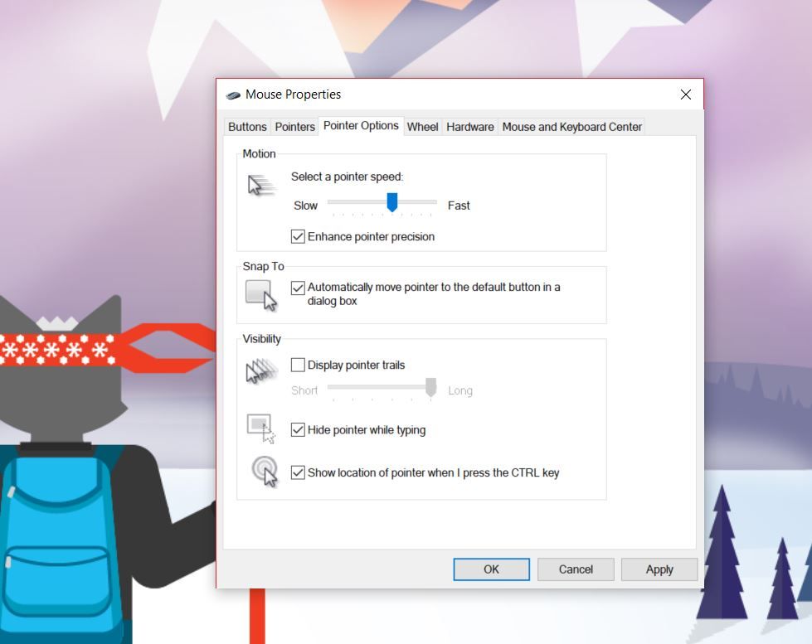Open the Pointers tab
812x644 pixels.
tap(294, 126)
